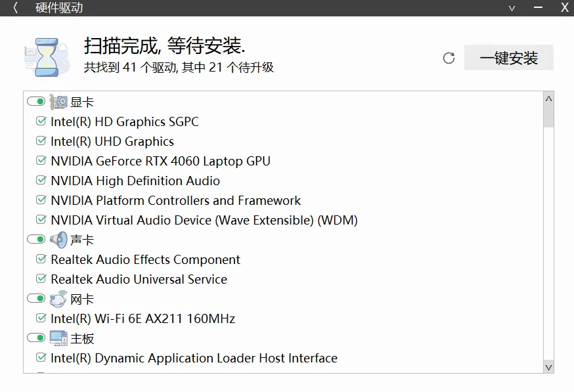Screen dimensions: 574x392
Task: Click the scroll up arrow of driver list
Action: [548, 98]
